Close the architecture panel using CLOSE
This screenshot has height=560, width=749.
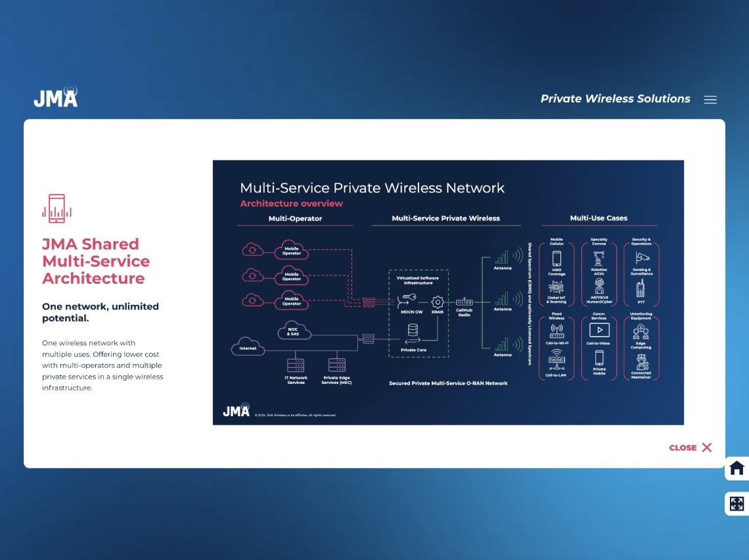pos(691,448)
